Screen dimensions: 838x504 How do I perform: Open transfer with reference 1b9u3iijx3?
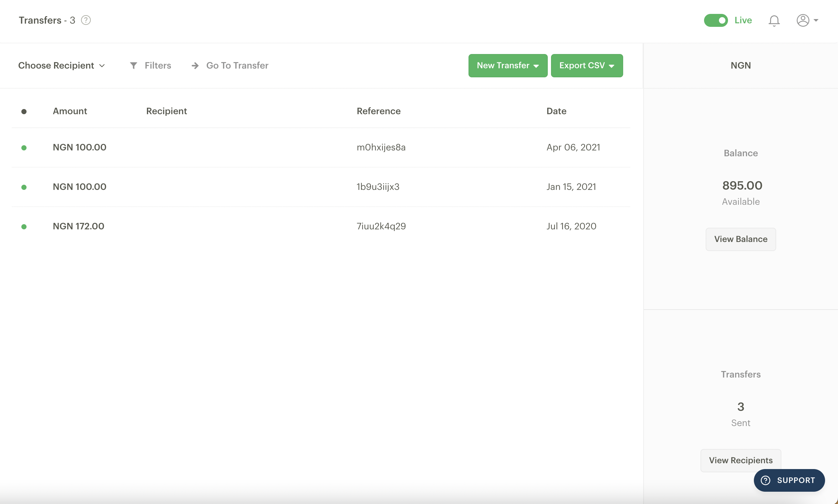click(378, 187)
